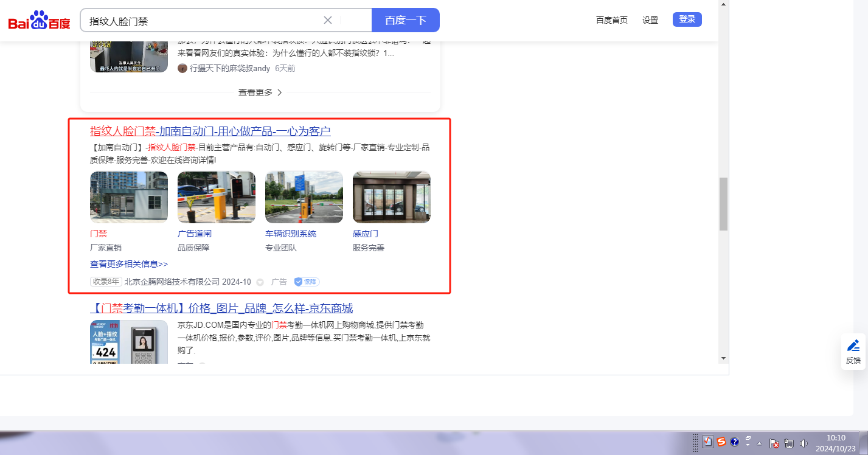Click the 车辆识别系统 thumbnail image
This screenshot has width=868, height=455.
(304, 197)
